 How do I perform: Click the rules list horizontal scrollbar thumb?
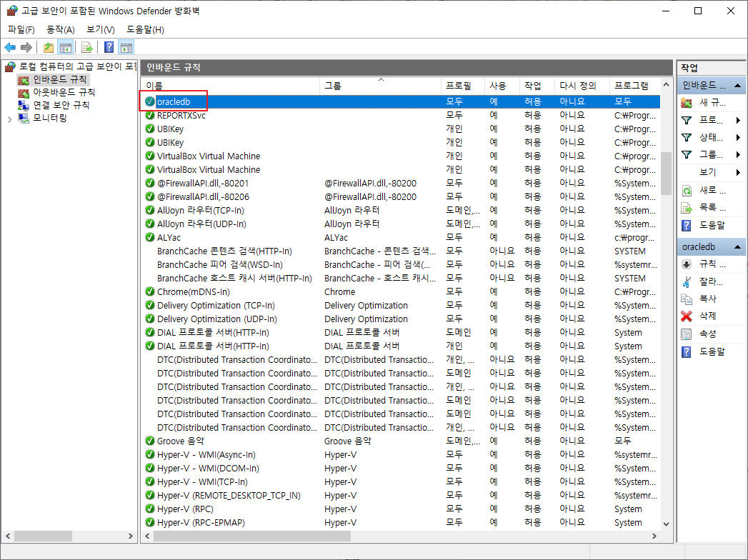tap(252, 536)
